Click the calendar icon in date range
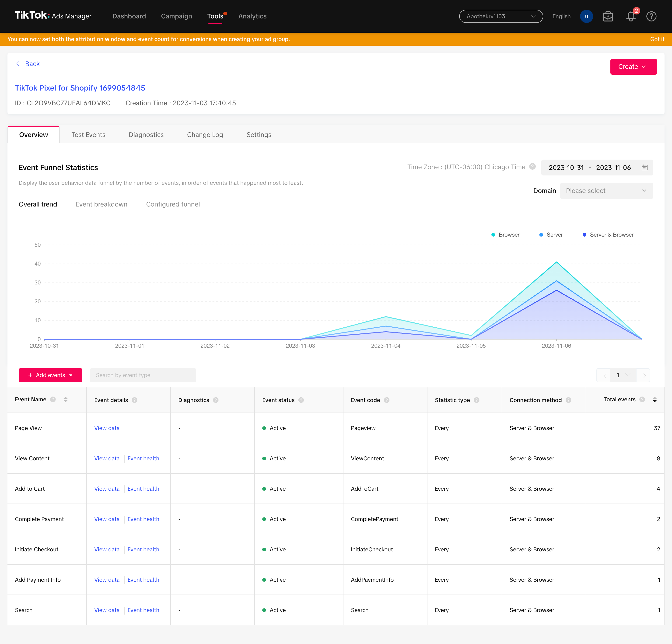 (x=644, y=167)
